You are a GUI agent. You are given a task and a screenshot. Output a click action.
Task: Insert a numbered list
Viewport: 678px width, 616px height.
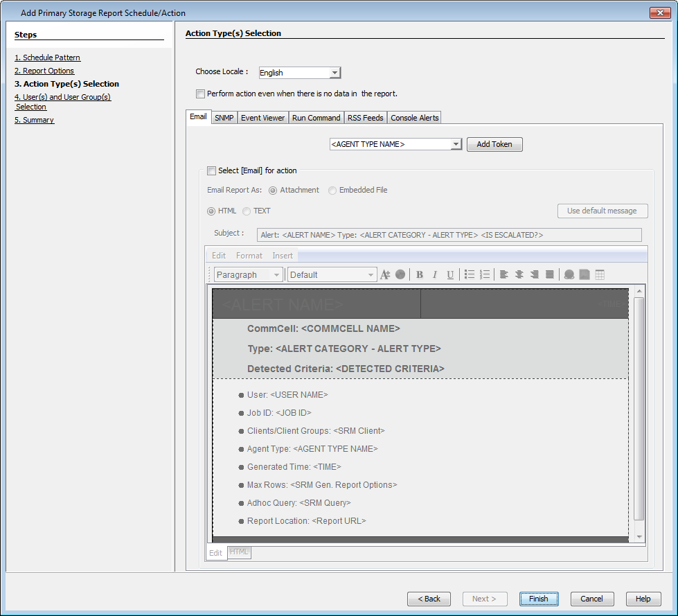click(485, 274)
